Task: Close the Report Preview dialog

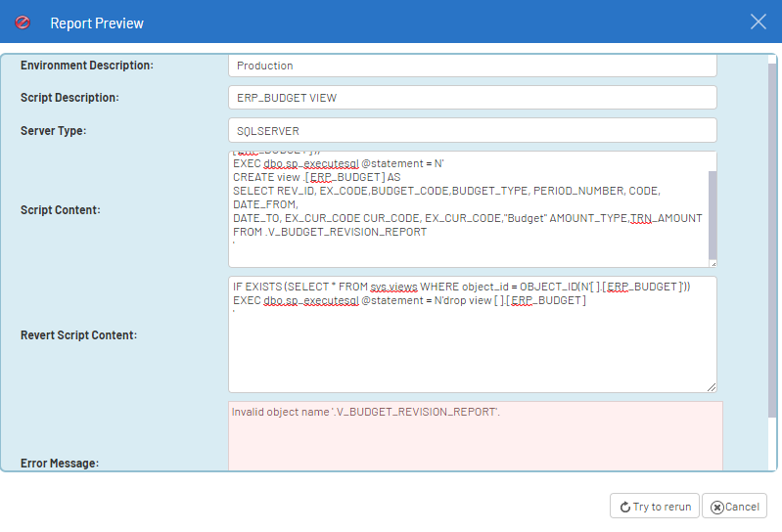Action: tap(758, 22)
